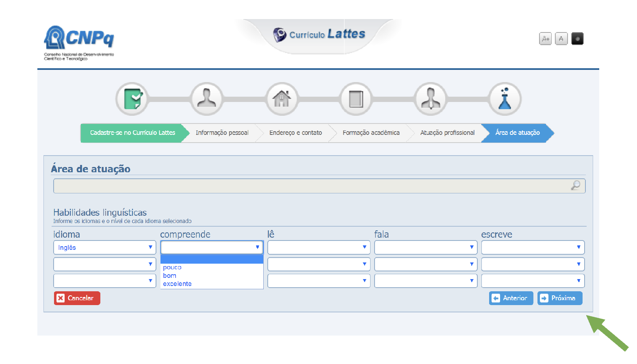Screen dimensions: 637x364
Task: Open the first escreve dropdown
Action: point(533,247)
